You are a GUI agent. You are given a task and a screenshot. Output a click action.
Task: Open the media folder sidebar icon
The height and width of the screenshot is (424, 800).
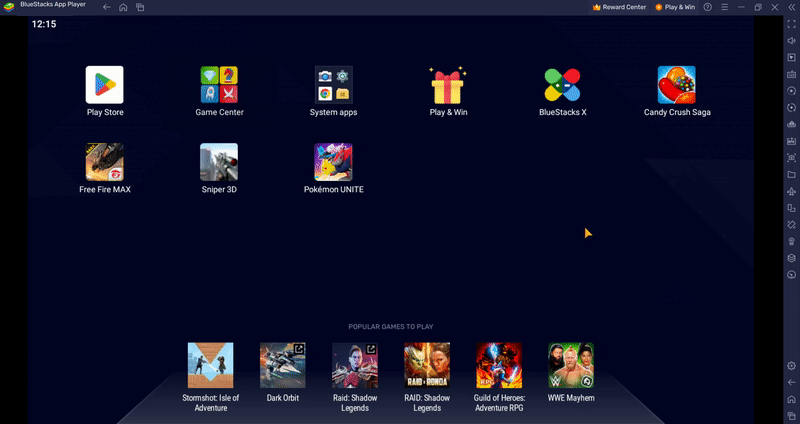(791, 174)
